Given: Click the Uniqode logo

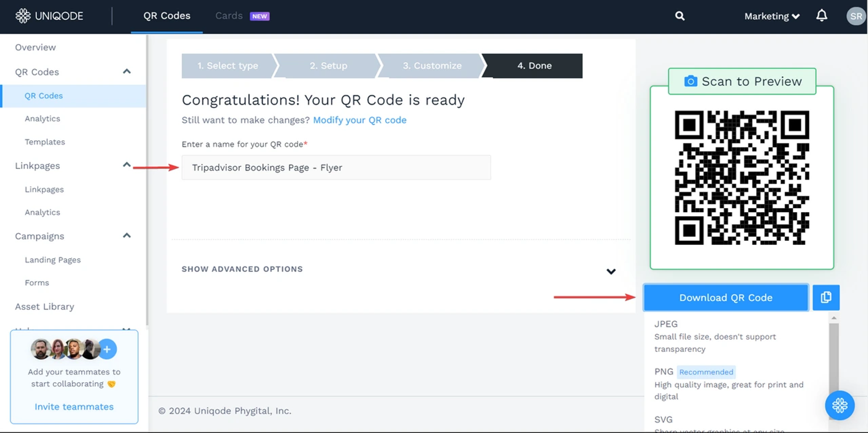Looking at the screenshot, I should tap(49, 16).
